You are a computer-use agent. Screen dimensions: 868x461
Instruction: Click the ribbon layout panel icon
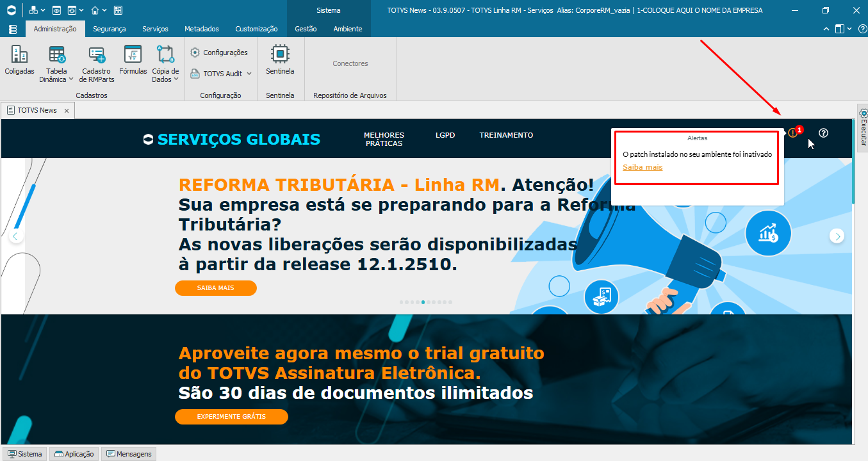(x=840, y=29)
